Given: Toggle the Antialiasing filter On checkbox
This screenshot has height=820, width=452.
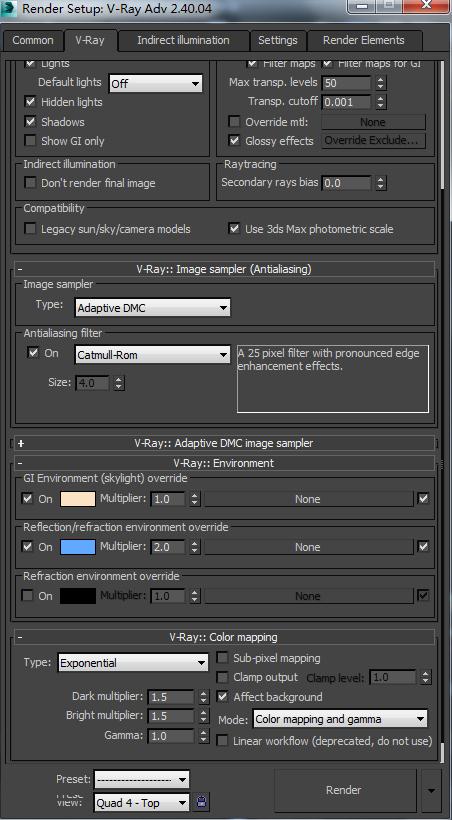Looking at the screenshot, I should [33, 353].
